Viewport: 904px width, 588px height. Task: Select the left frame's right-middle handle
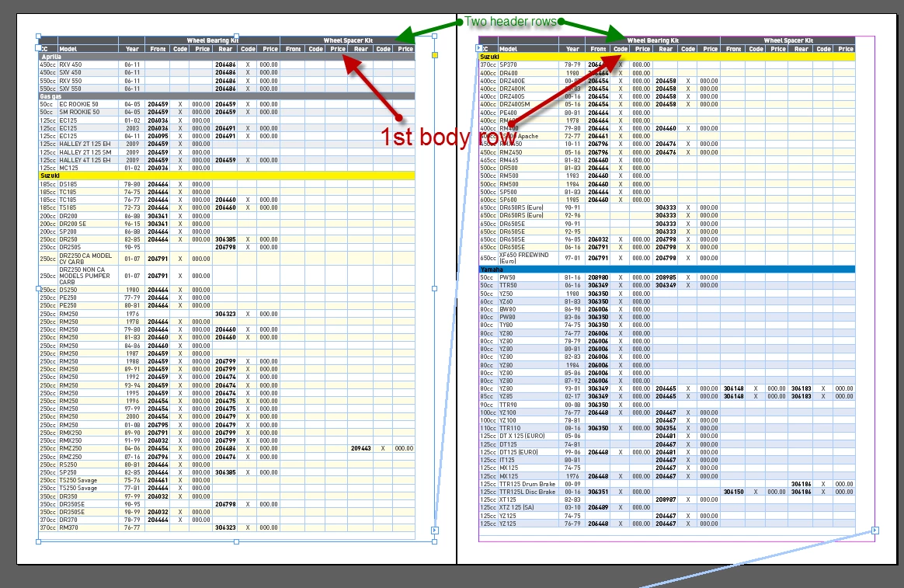(x=435, y=289)
